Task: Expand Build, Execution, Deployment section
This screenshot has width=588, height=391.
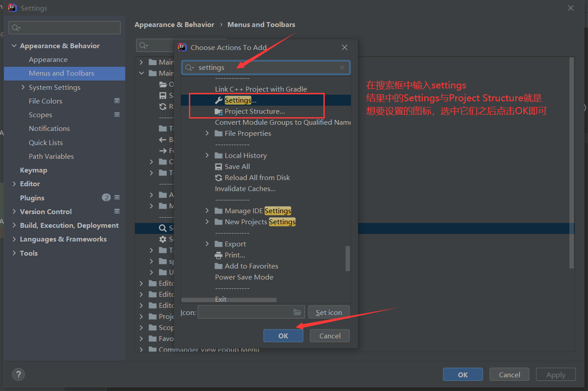Action: click(x=15, y=225)
